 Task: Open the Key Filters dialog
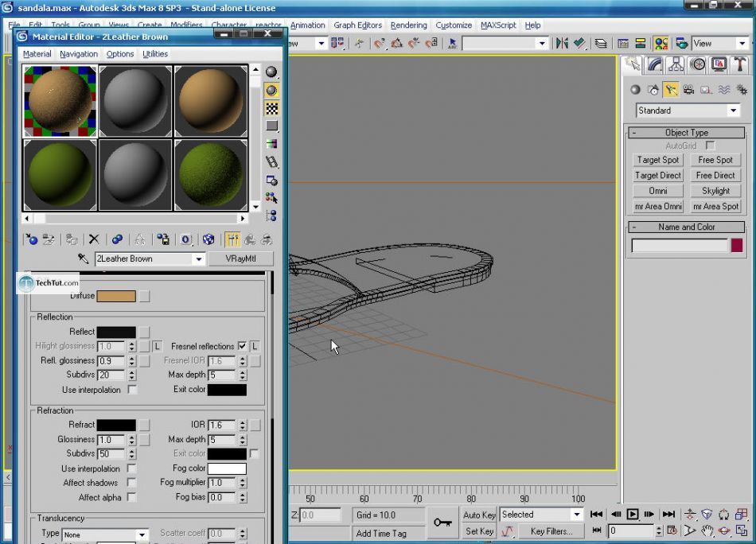pyautogui.click(x=551, y=531)
